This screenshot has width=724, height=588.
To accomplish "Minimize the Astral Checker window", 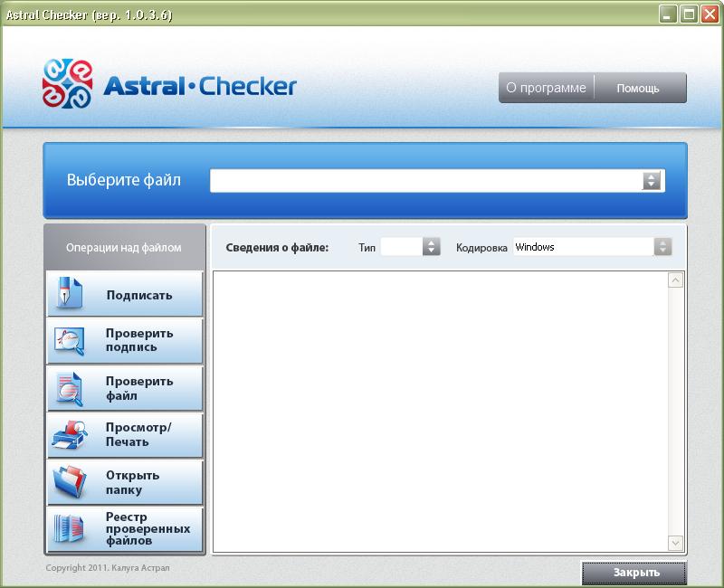I will pyautogui.click(x=667, y=14).
